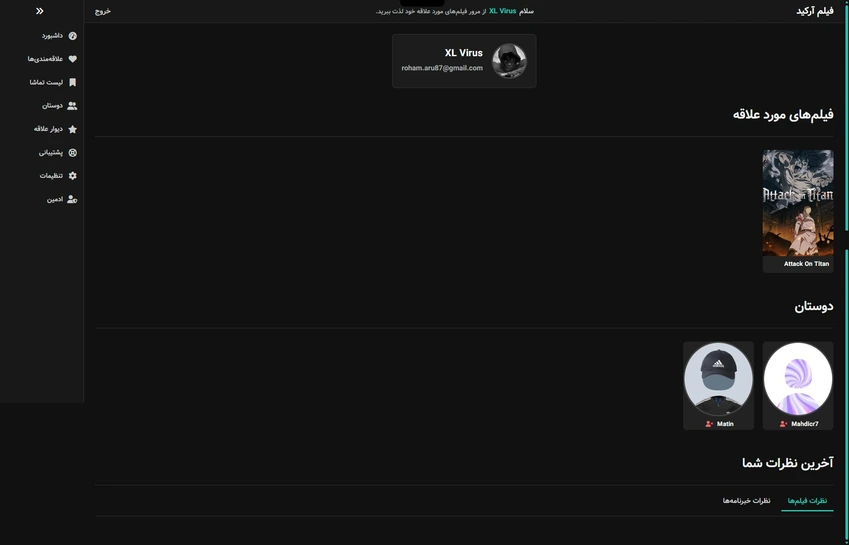Viewport: 849px width, 545px height.
Task: Remove friend icon beside Mahdicr7
Action: pos(783,424)
